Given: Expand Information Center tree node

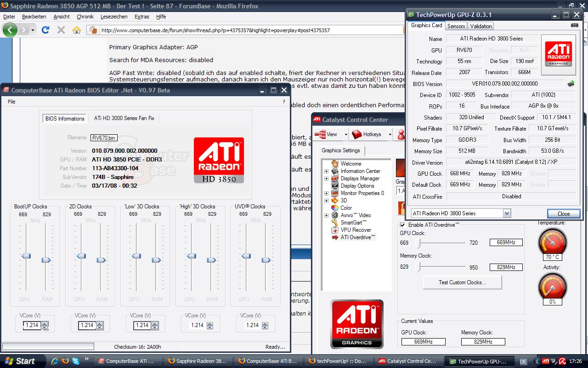Looking at the screenshot, I should (326, 171).
